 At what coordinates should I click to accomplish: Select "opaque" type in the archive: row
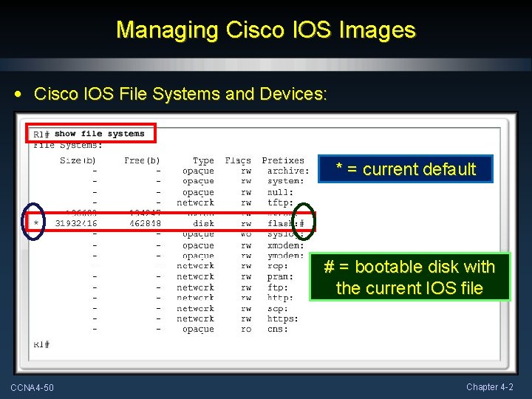(x=198, y=171)
